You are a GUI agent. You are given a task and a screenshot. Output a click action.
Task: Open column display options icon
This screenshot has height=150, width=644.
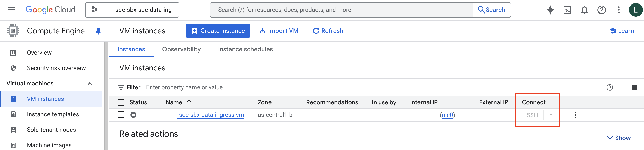(634, 87)
